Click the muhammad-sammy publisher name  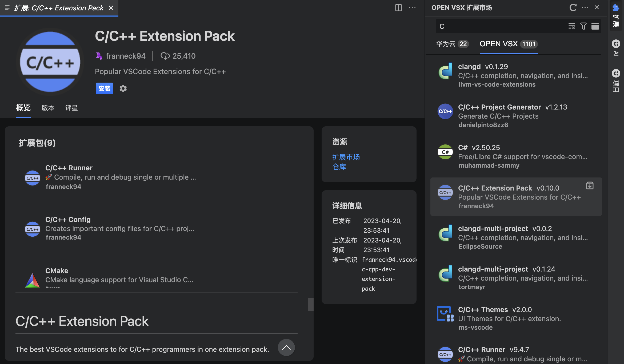tap(489, 165)
